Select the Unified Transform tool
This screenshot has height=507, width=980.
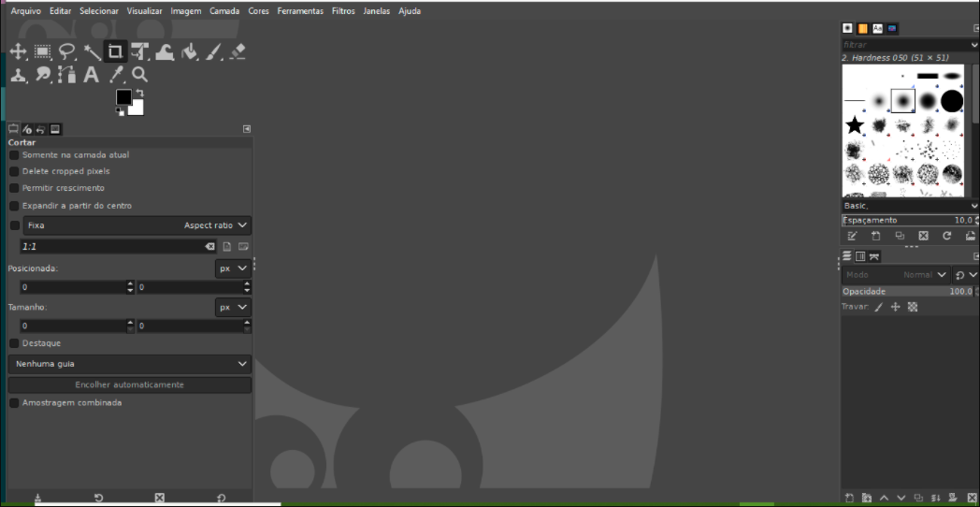pyautogui.click(x=140, y=51)
